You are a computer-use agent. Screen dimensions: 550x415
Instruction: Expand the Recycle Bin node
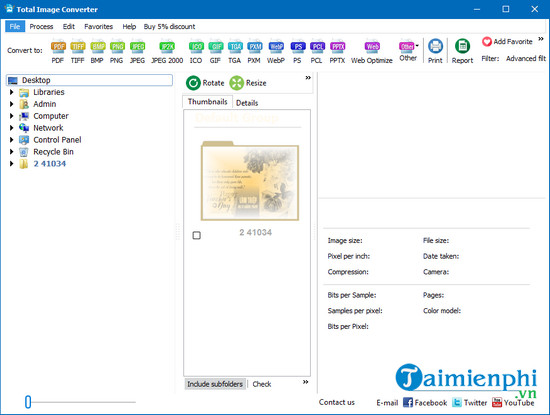[x=12, y=152]
